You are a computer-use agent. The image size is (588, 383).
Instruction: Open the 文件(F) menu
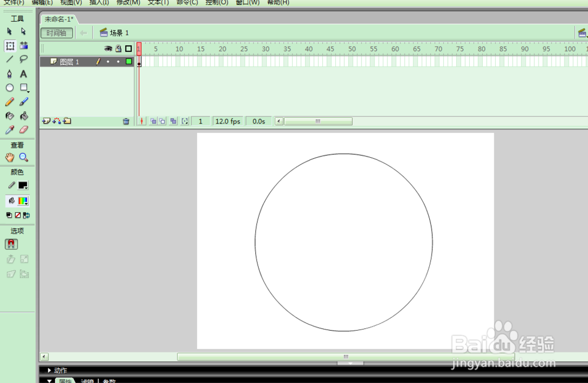(14, 2)
